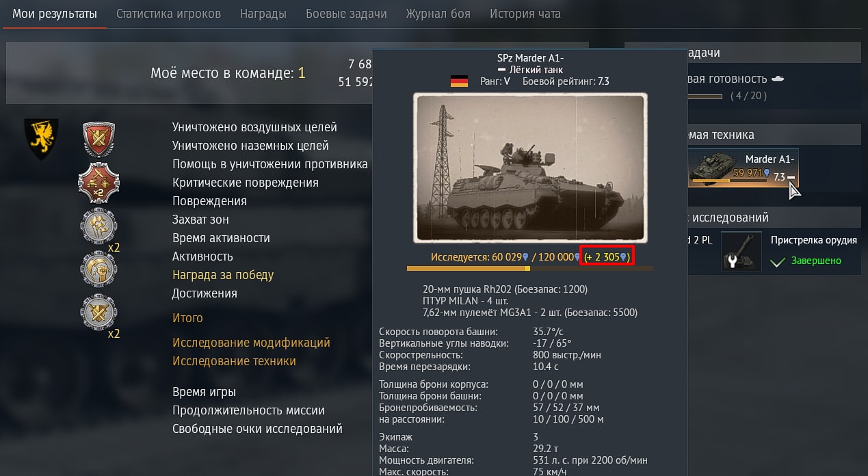The image size is (868, 476).
Task: Open the История чата tab
Action: pos(525,14)
